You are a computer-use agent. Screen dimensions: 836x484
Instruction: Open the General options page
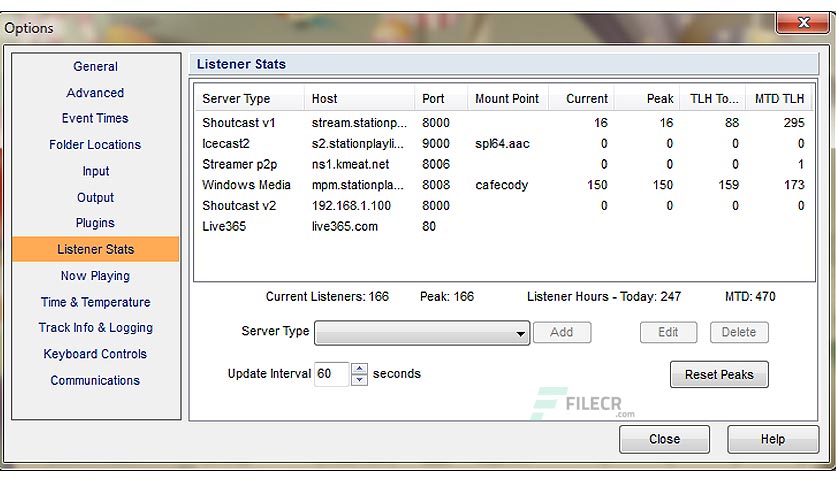point(95,67)
